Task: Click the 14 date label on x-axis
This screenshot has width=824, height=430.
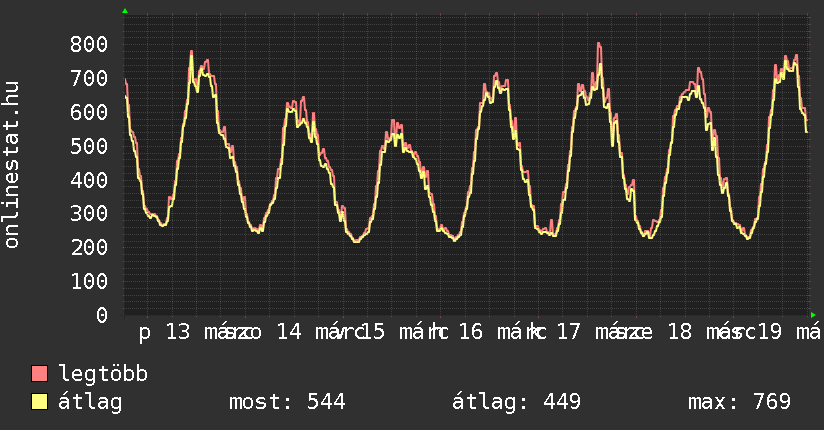Action: [x=289, y=332]
